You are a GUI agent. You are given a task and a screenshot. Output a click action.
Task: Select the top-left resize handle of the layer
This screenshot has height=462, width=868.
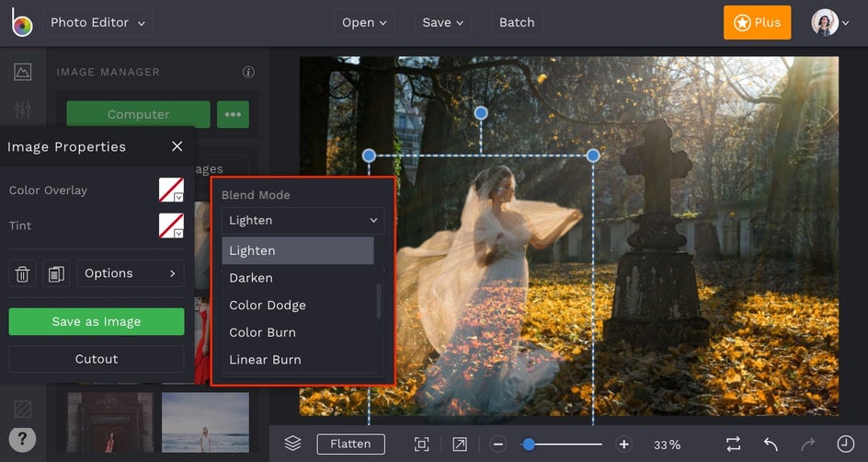tap(369, 156)
